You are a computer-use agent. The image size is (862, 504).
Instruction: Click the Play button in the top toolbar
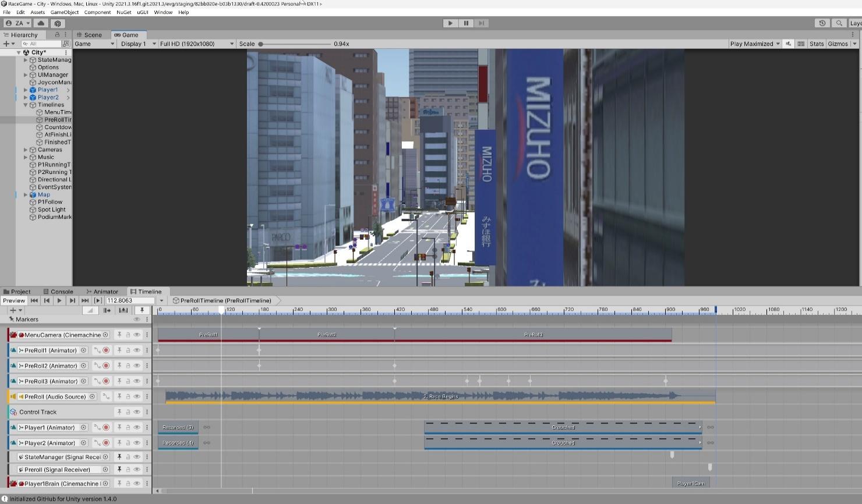pos(450,23)
